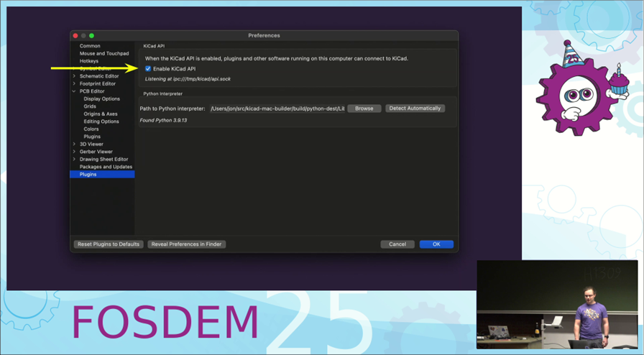Select Hotkeys preferences page
The height and width of the screenshot is (355, 644).
89,61
